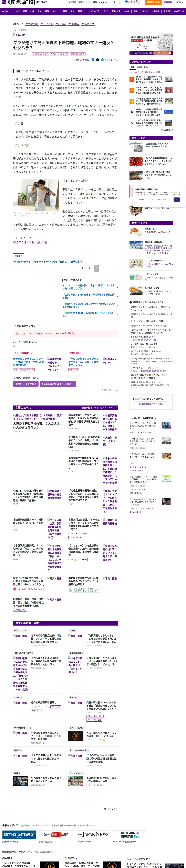
Task: Click 使い方 link near save button
Action: 36,378
